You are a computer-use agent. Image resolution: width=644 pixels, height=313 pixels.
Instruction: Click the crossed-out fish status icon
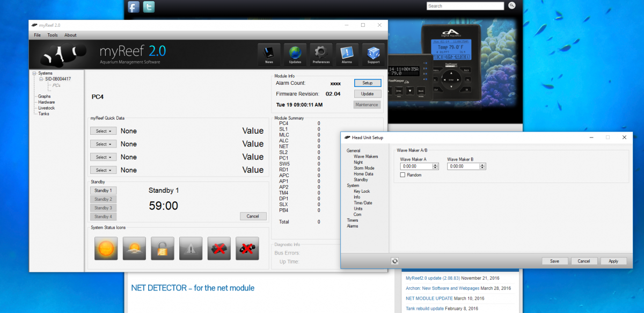tap(247, 249)
